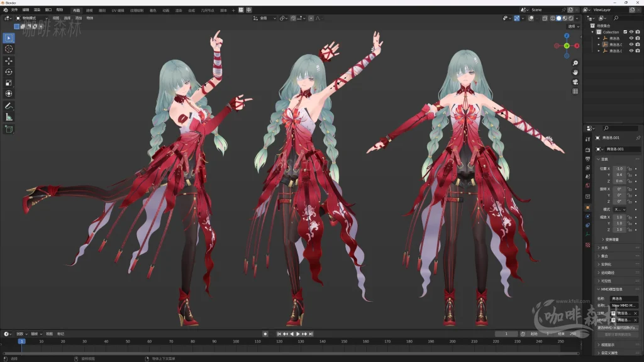Hide the second 弗洛洛 armature via eye icon
This screenshot has width=644, height=362.
click(x=631, y=45)
